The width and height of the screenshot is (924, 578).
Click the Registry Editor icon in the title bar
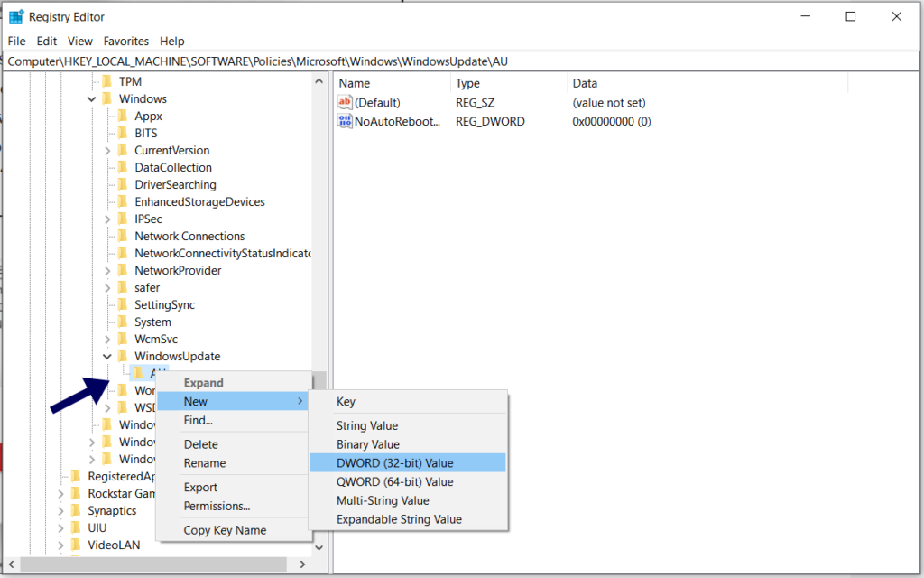tap(14, 16)
